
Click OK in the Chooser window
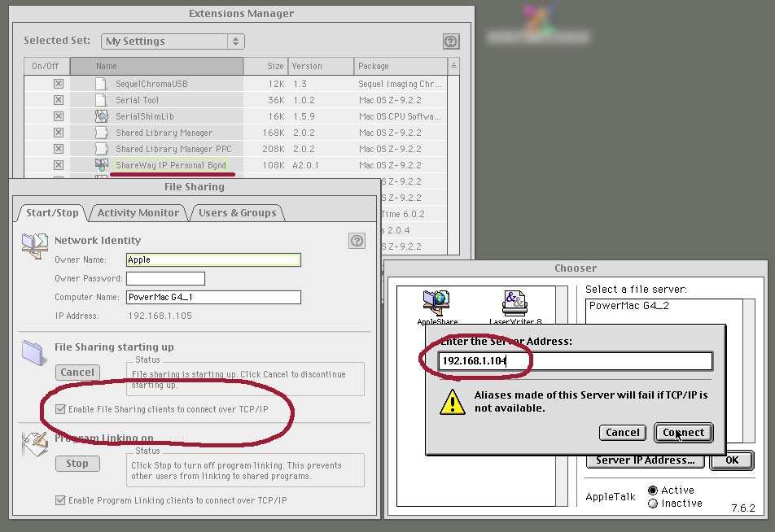pyautogui.click(x=732, y=460)
